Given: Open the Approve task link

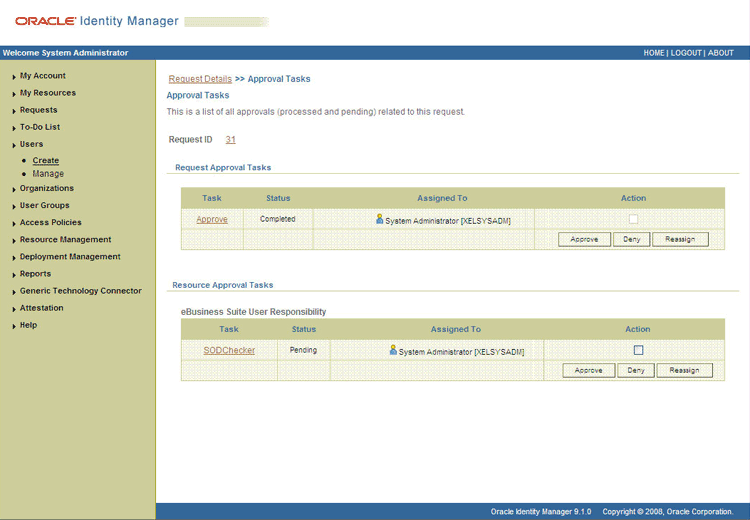Looking at the screenshot, I should [x=212, y=219].
